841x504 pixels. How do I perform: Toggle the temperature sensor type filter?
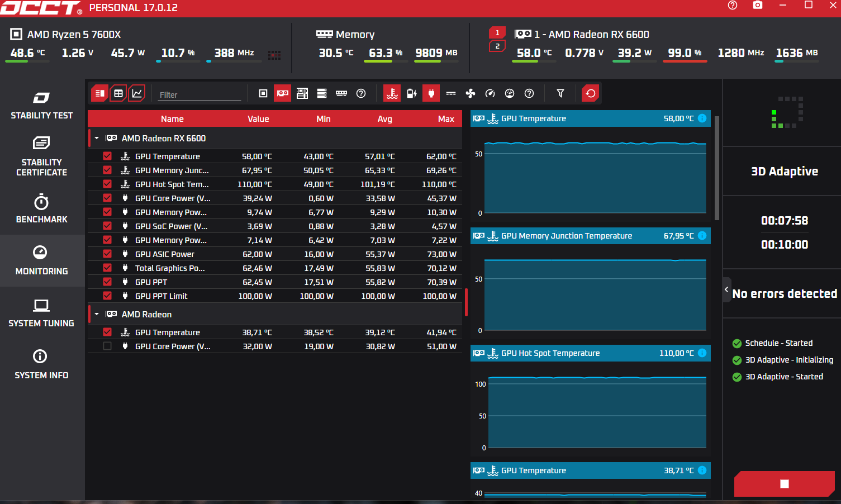point(392,93)
